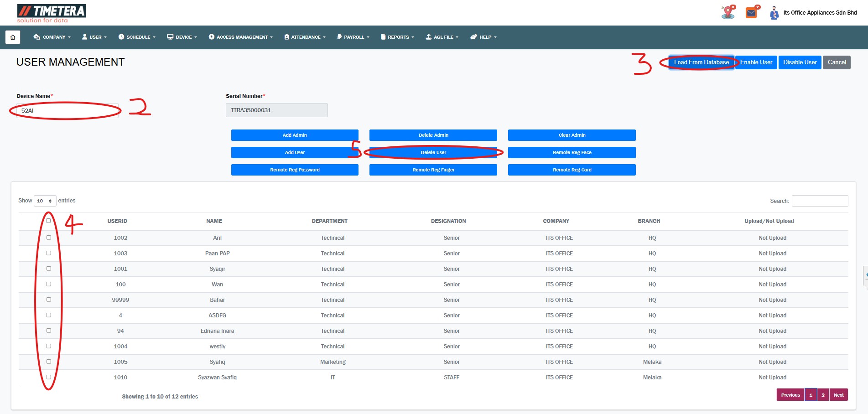Toggle the select-all header checkbox
This screenshot has width=868, height=414.
click(x=49, y=221)
